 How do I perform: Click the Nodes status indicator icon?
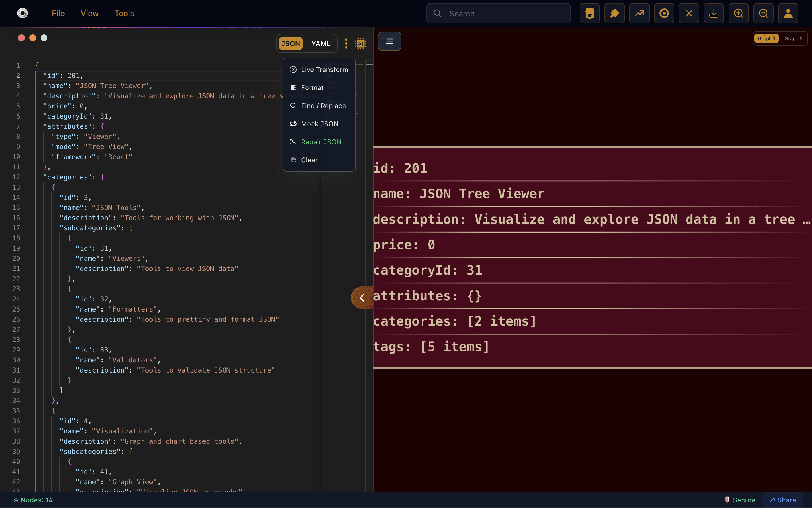[16, 500]
